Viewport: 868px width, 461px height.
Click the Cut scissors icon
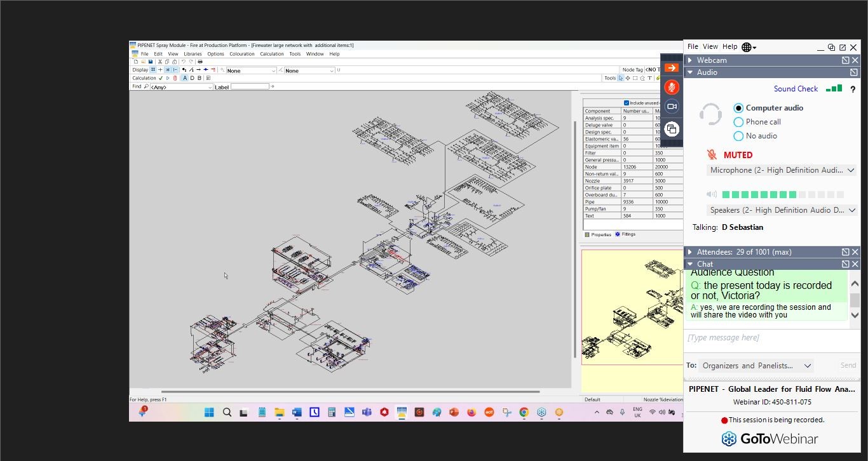click(x=160, y=62)
